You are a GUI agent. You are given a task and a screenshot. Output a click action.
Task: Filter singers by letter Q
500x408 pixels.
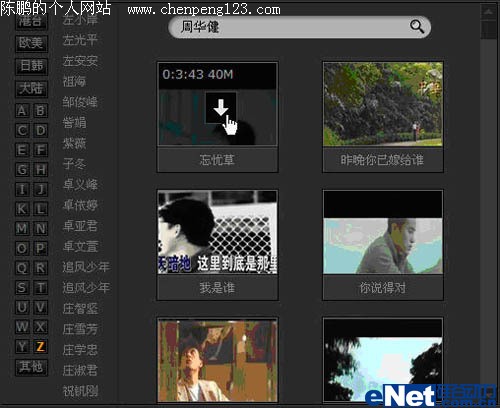tap(22, 268)
